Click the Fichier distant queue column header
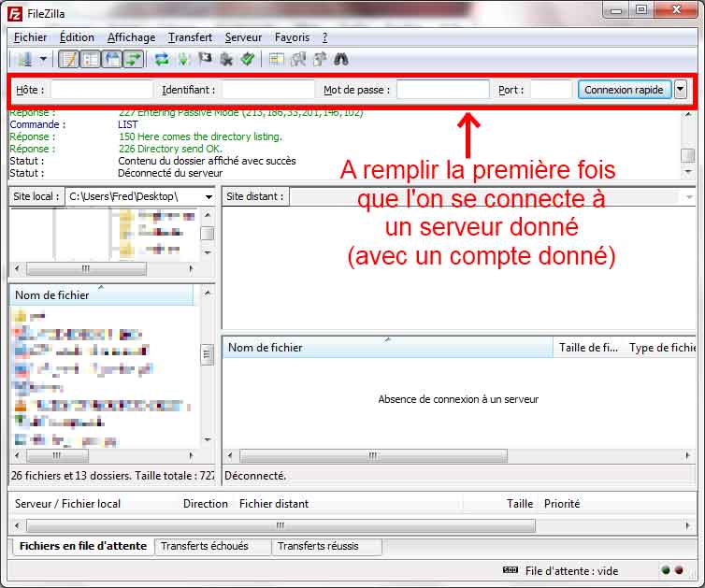This screenshot has height=588, width=705. click(x=274, y=504)
